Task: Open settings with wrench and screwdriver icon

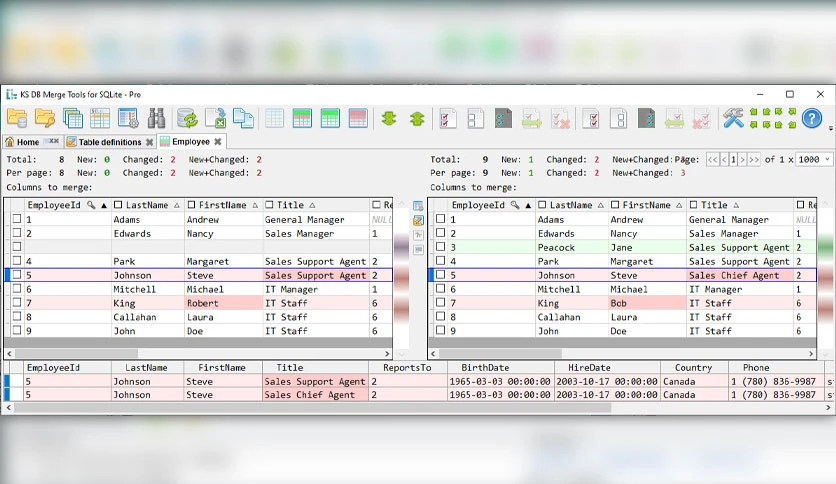Action: 733,118
